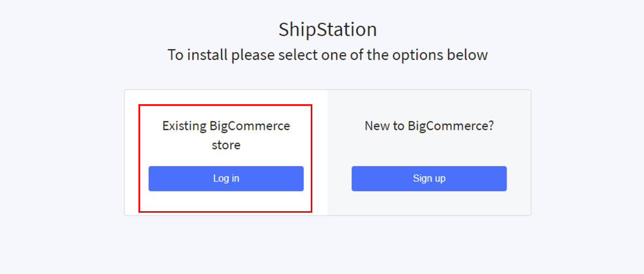The image size is (644, 274).
Task: Click "BigCommerce?" in the right panel heading
Action: pos(451,126)
